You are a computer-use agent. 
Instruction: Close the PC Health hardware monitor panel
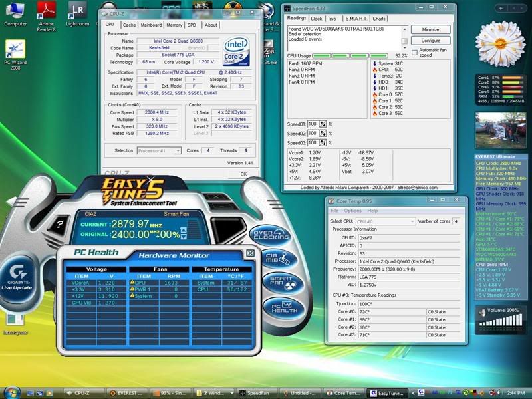coord(250,253)
